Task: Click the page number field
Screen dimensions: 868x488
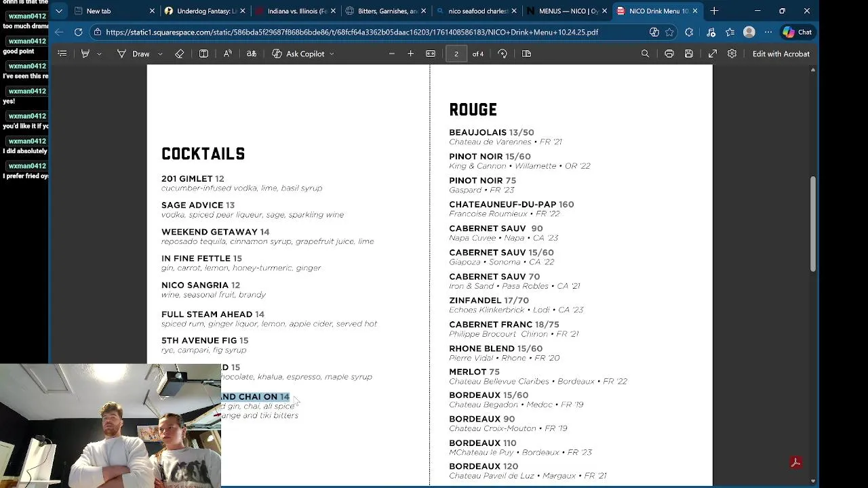Action: click(x=456, y=54)
